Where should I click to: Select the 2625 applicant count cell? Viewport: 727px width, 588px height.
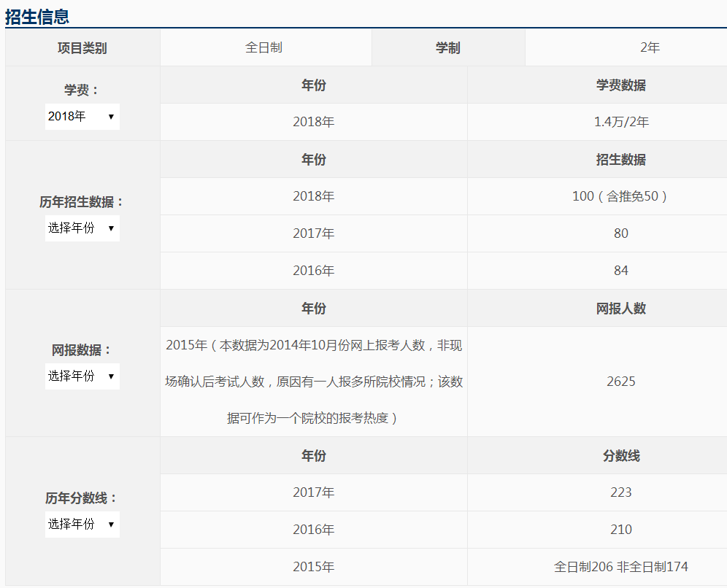click(x=620, y=382)
